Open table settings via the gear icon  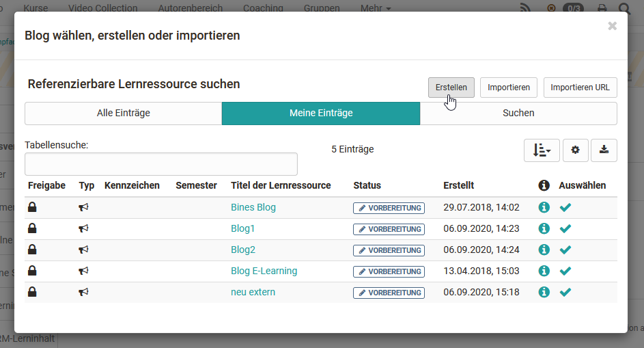point(575,150)
